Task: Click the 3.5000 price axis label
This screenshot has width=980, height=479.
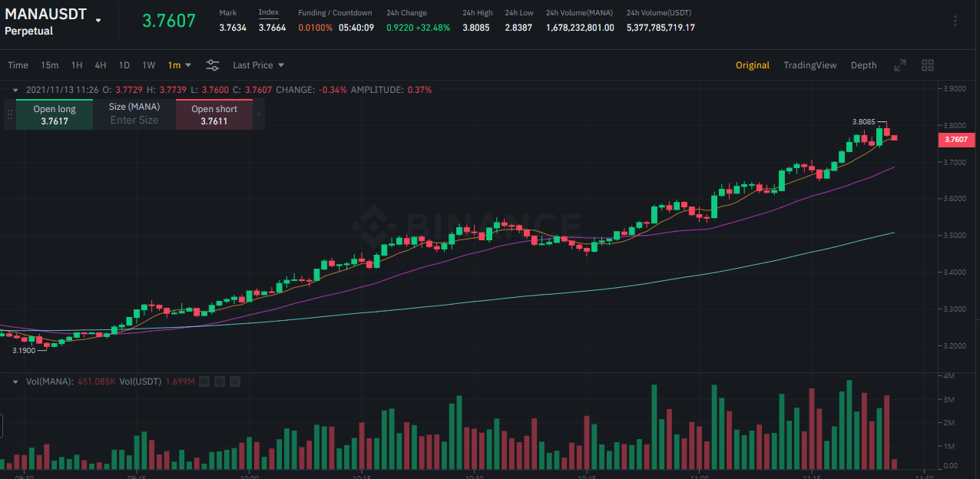Action: coord(955,236)
